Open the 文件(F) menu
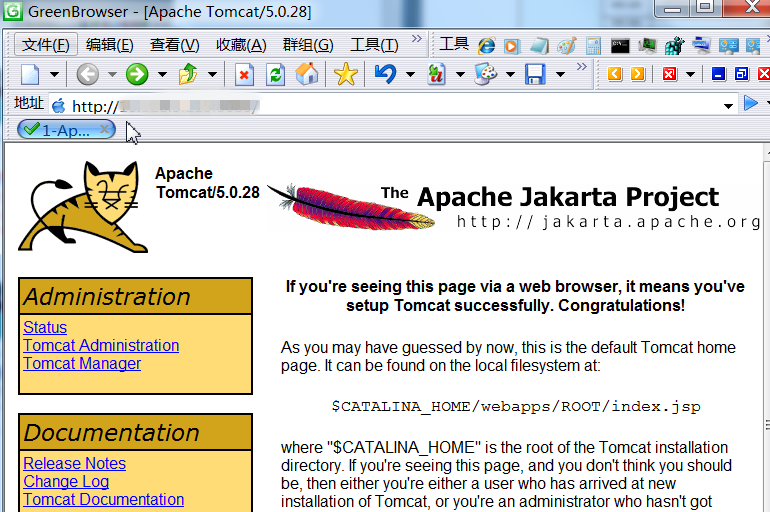This screenshot has width=770, height=512. coord(46,45)
